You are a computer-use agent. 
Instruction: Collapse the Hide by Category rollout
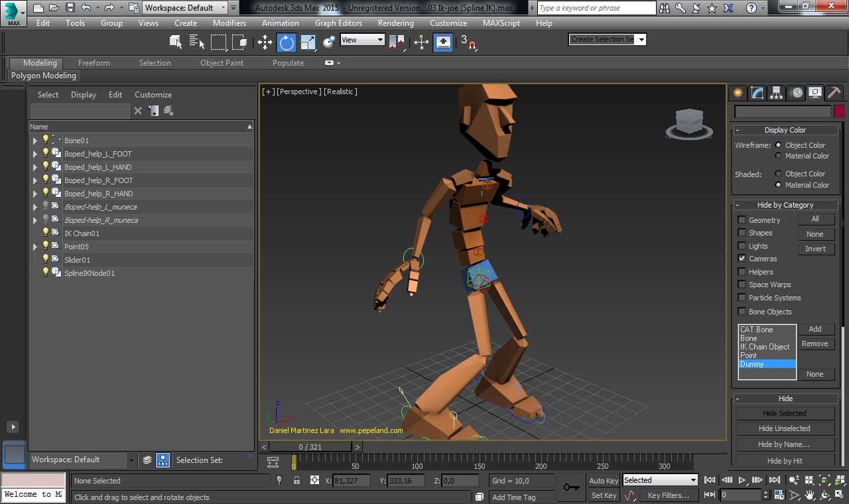785,205
